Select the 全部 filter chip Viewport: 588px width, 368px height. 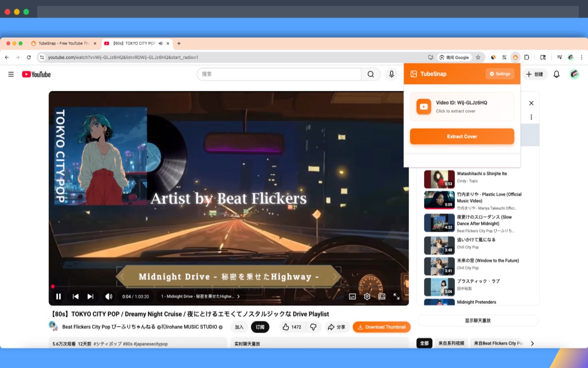[424, 343]
